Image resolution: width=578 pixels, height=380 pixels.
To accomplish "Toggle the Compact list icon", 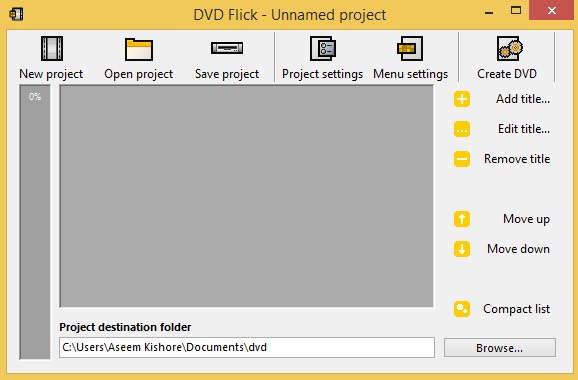I will coord(462,309).
